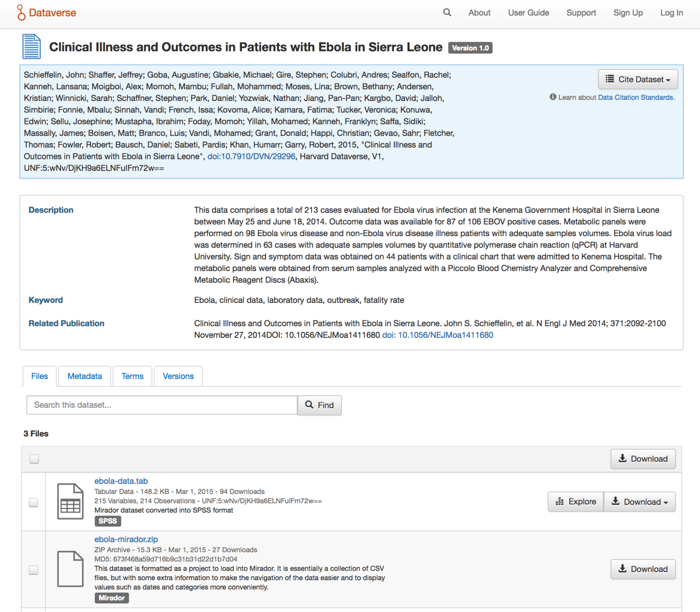The height and width of the screenshot is (612, 700).
Task: Click the top Download all files button
Action: [x=643, y=459]
